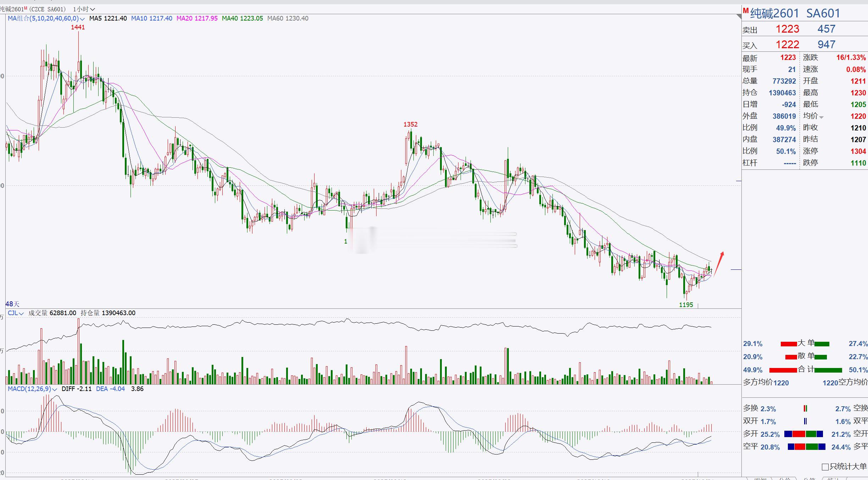Viewport: 868px width, 480px height.
Task: Click the 1441 high price marker
Action: point(78,27)
